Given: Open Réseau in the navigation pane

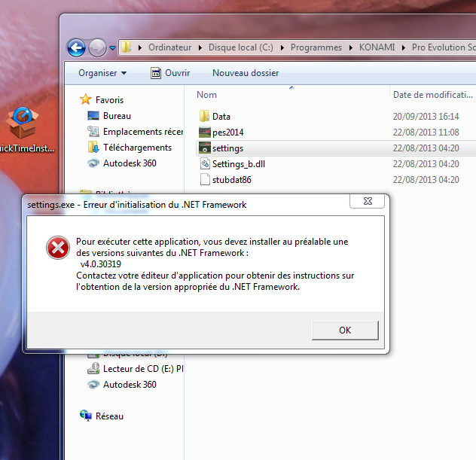Looking at the screenshot, I should pyautogui.click(x=109, y=416).
